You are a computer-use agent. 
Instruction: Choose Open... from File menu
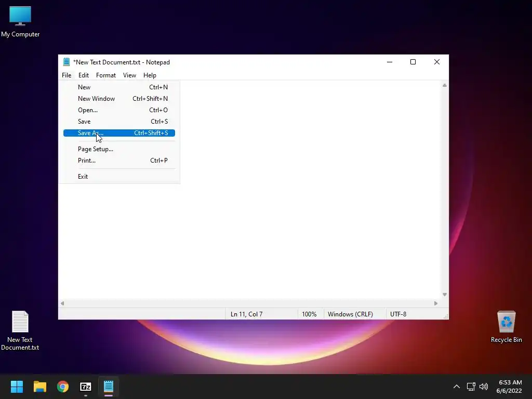point(119,110)
